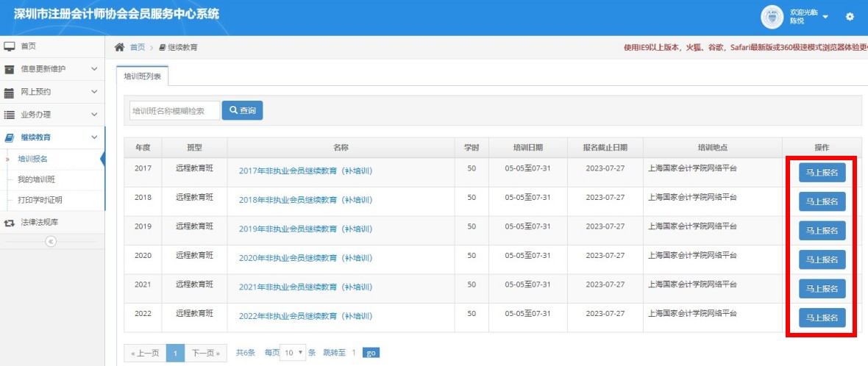Image resolution: width=868 pixels, height=366 pixels.
Task: Open 首页 in the sidebar menu
Action: tap(28, 46)
